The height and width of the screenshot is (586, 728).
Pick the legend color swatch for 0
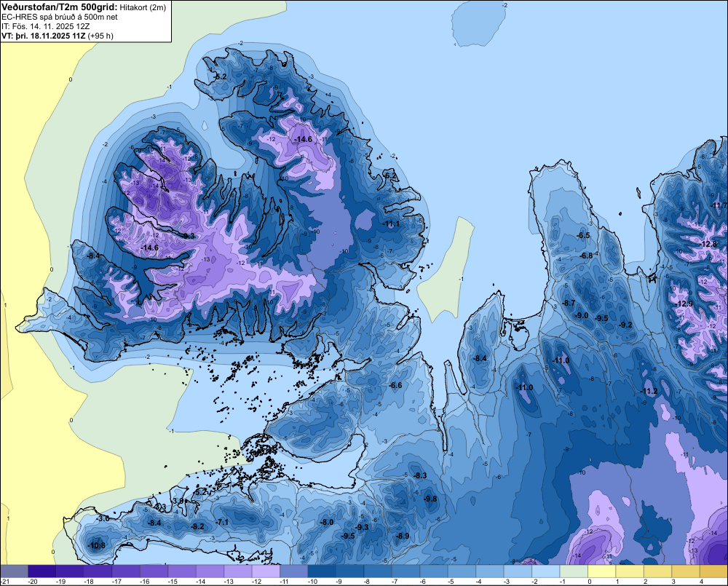pos(602,571)
